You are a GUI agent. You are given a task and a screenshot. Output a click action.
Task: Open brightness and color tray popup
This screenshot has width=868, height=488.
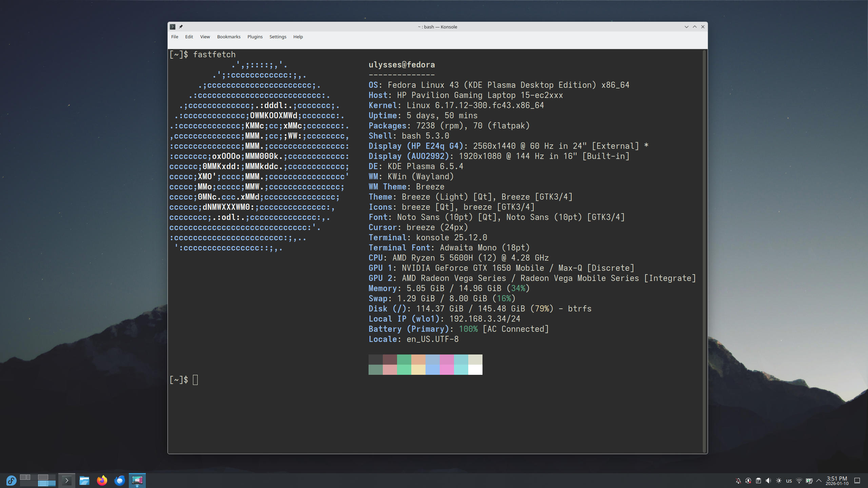click(x=779, y=481)
